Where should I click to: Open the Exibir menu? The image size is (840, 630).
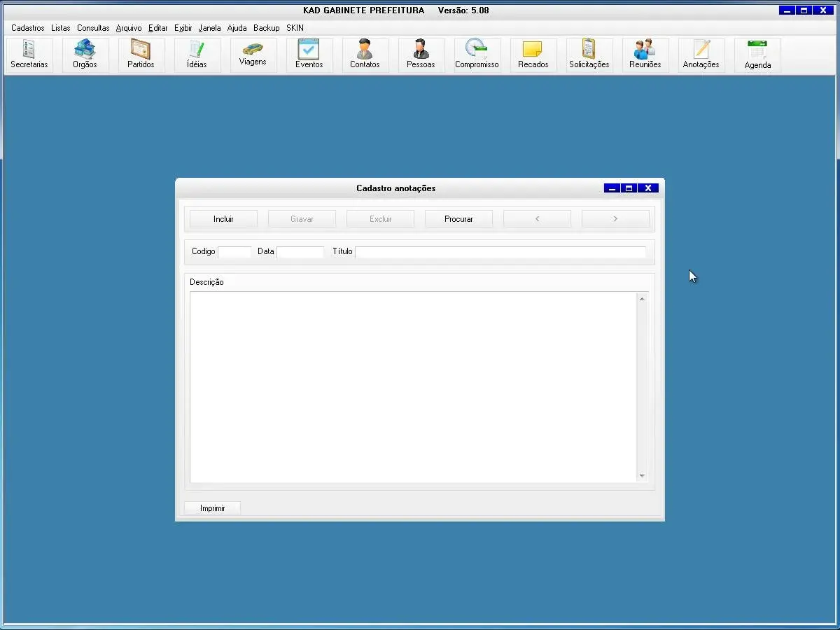(183, 28)
